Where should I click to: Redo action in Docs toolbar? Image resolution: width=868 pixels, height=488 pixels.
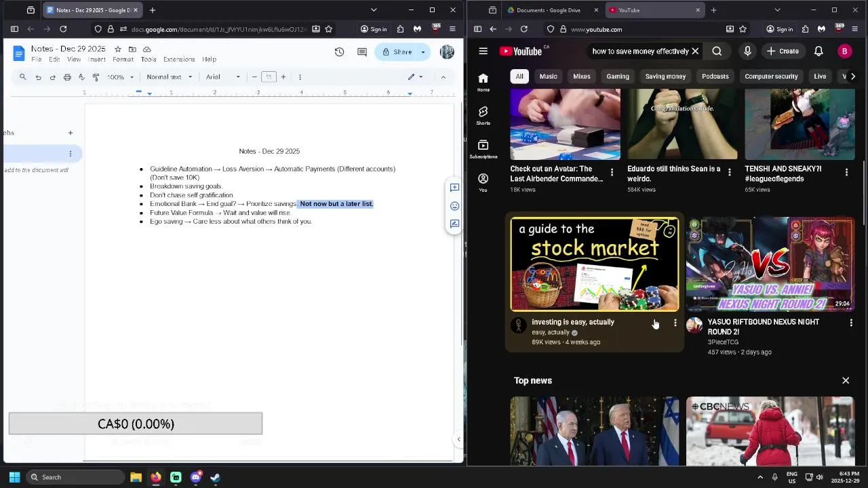point(52,77)
